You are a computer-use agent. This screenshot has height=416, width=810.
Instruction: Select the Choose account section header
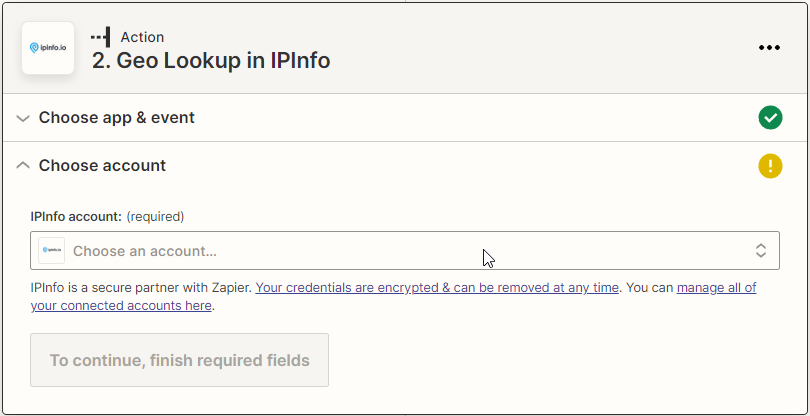pyautogui.click(x=102, y=166)
